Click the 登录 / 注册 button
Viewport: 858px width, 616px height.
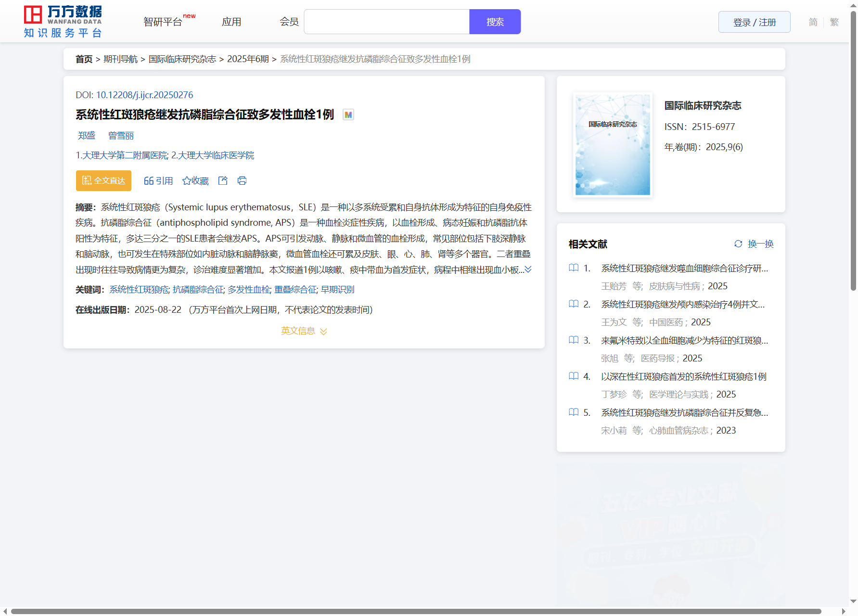pyautogui.click(x=754, y=22)
